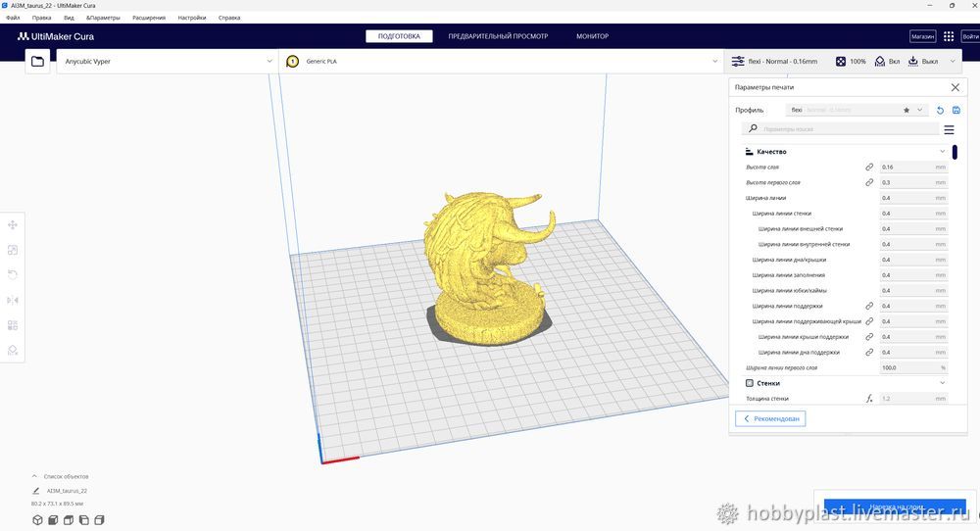Click the Войти sign-in button
Viewport: 980px width, 531px height.
click(x=970, y=36)
